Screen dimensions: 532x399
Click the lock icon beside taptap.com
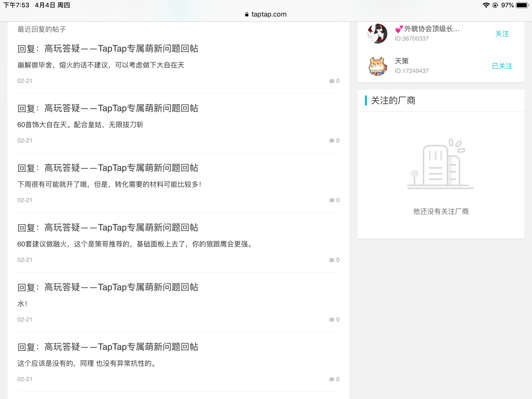[x=247, y=15]
